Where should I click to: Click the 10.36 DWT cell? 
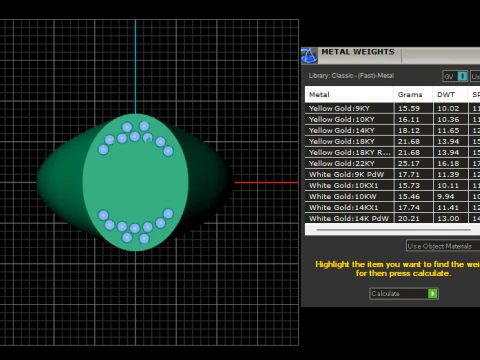click(x=451, y=119)
